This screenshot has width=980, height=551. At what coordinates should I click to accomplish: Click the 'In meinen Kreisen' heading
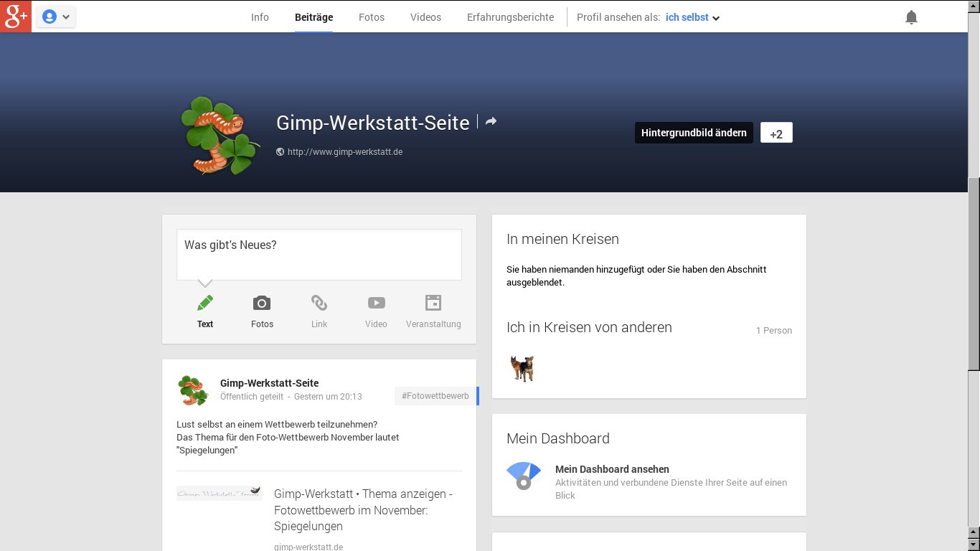tap(562, 239)
